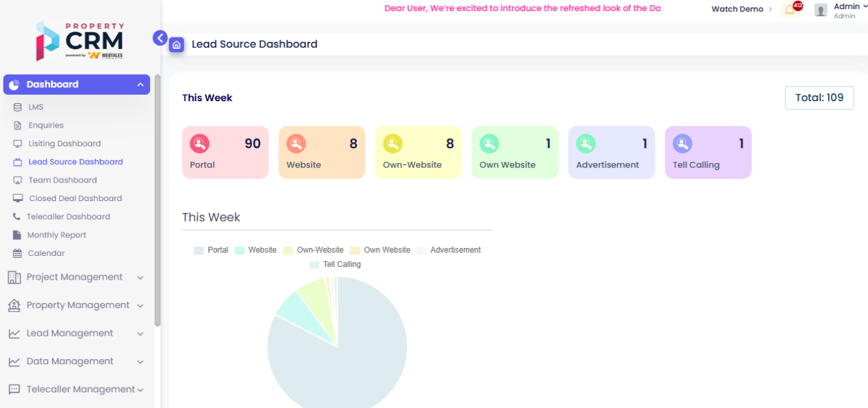Click the sidebar vertical scrollbar

pyautogui.click(x=157, y=200)
